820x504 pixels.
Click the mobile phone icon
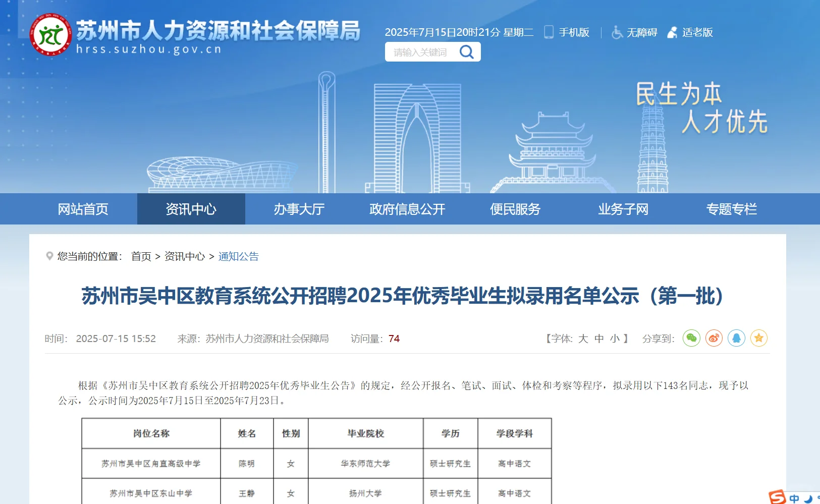(549, 32)
